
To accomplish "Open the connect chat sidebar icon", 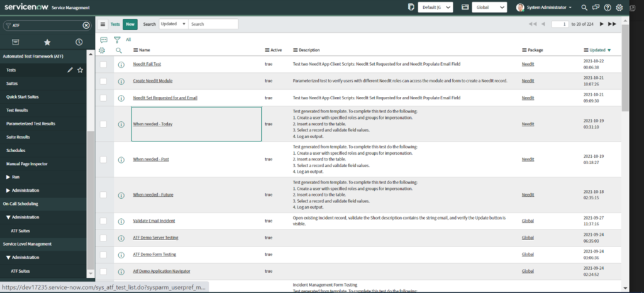I will tap(596, 8).
